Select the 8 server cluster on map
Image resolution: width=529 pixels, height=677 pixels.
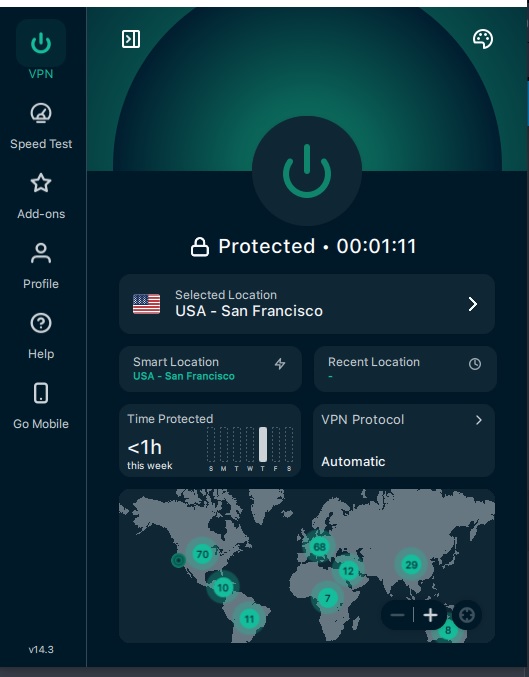448,630
